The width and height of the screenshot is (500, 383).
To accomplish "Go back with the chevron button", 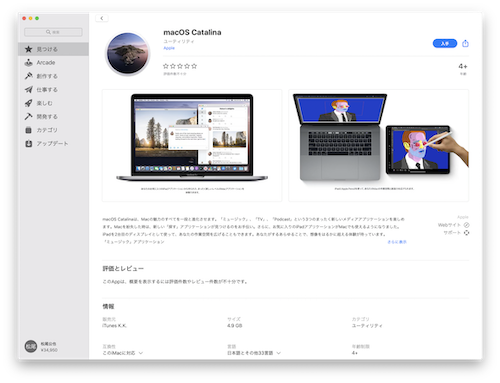I will click(102, 18).
